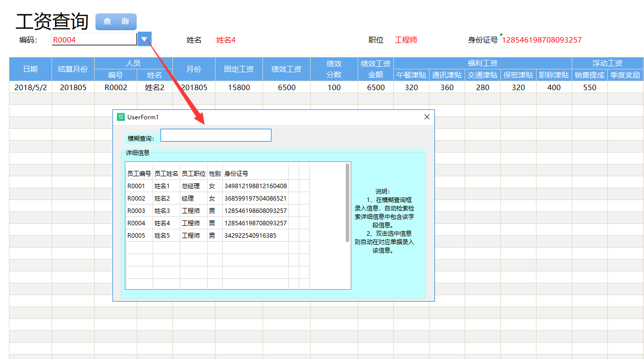Click ID 342922540916385 in the list
The height and width of the screenshot is (359, 644).
click(250, 236)
